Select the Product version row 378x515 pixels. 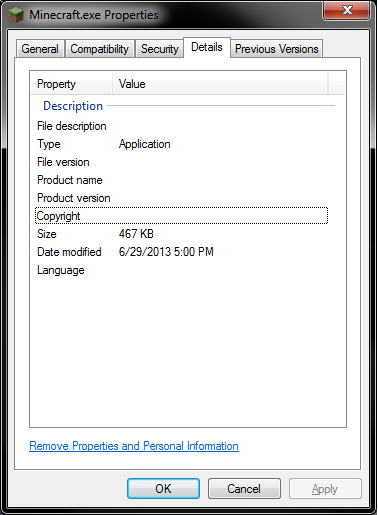click(x=182, y=198)
